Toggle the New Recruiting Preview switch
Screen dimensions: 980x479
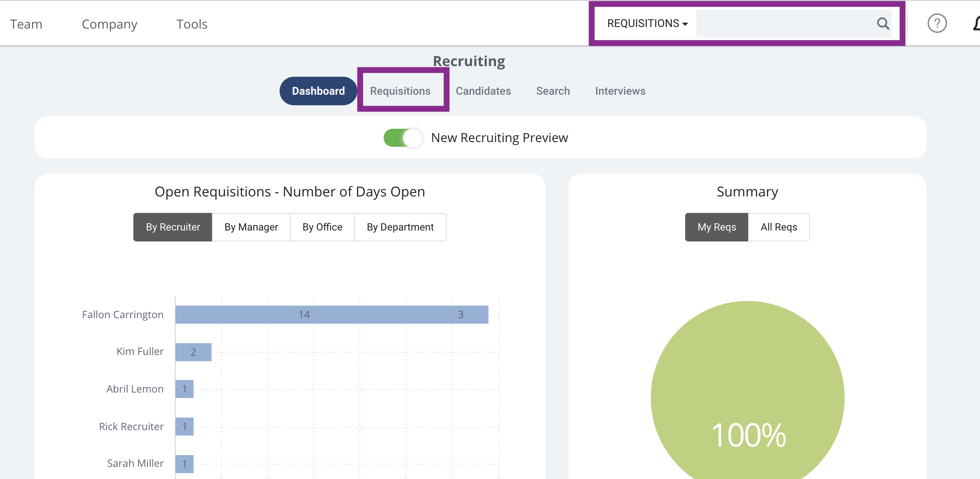(402, 138)
